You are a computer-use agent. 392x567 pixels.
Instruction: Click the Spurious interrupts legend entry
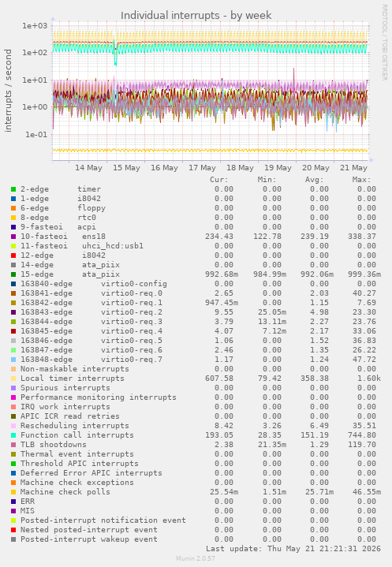coord(65,388)
